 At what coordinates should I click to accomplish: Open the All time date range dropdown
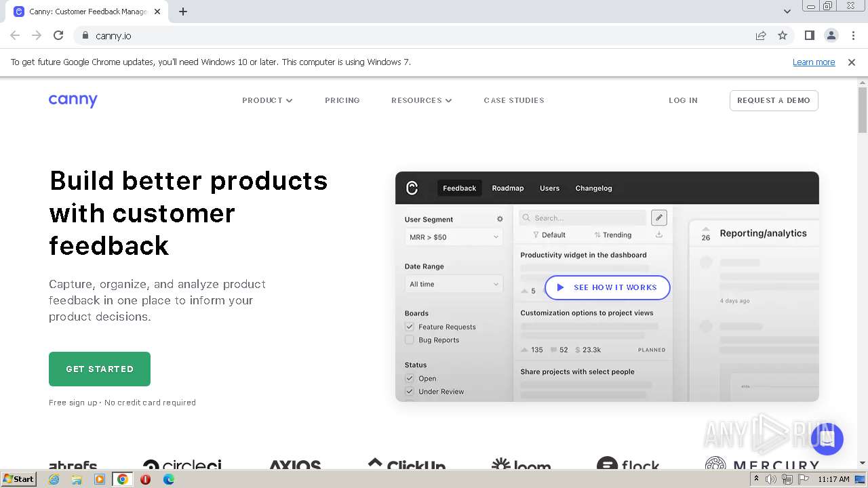click(454, 284)
